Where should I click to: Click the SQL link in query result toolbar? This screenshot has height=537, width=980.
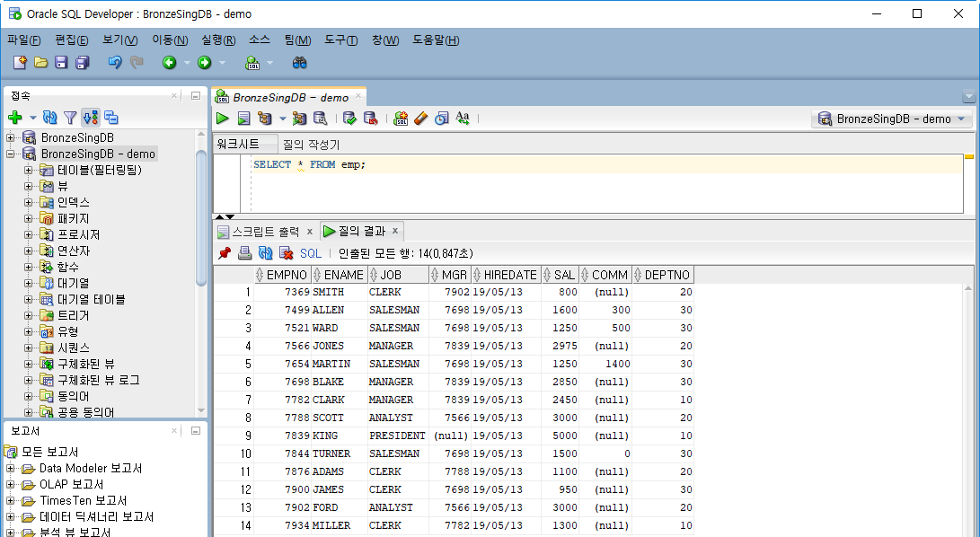coord(311,253)
